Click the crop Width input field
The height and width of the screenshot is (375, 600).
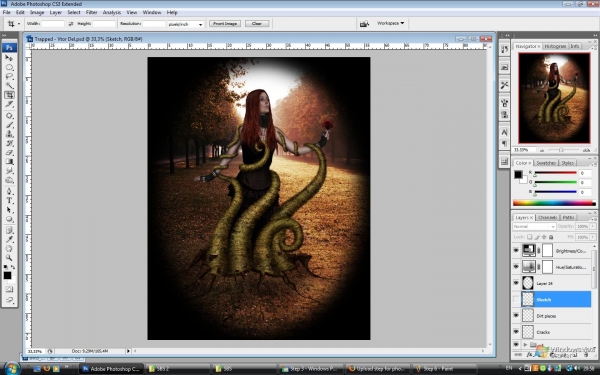tap(53, 24)
